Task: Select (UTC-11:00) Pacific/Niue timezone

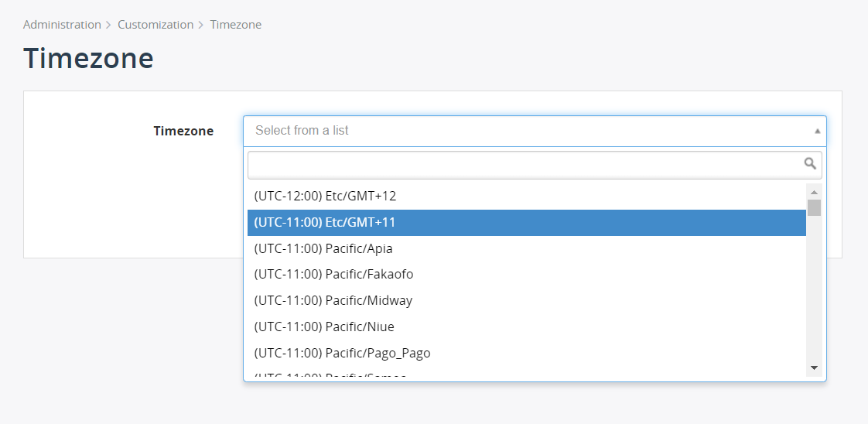Action: tap(526, 327)
